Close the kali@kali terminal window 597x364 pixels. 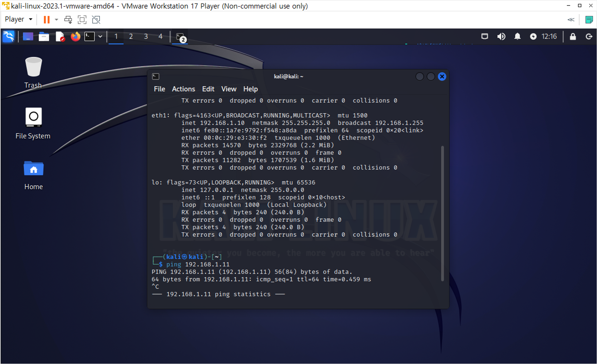[442, 77]
